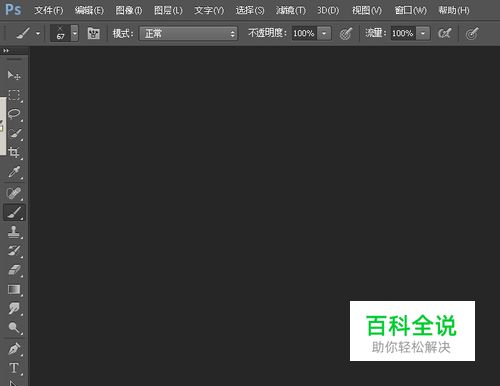The height and width of the screenshot is (386, 500).
Task: Select the Crop tool
Action: point(14,153)
